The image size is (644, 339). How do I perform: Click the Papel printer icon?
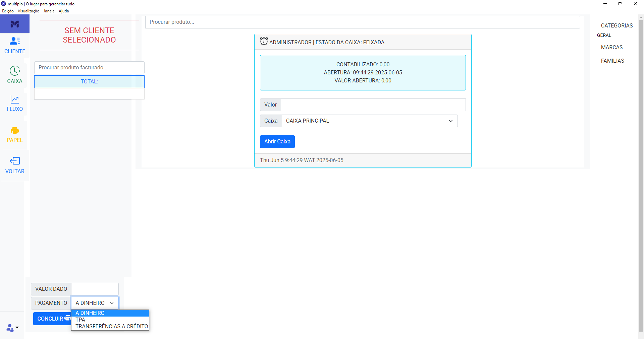15,131
